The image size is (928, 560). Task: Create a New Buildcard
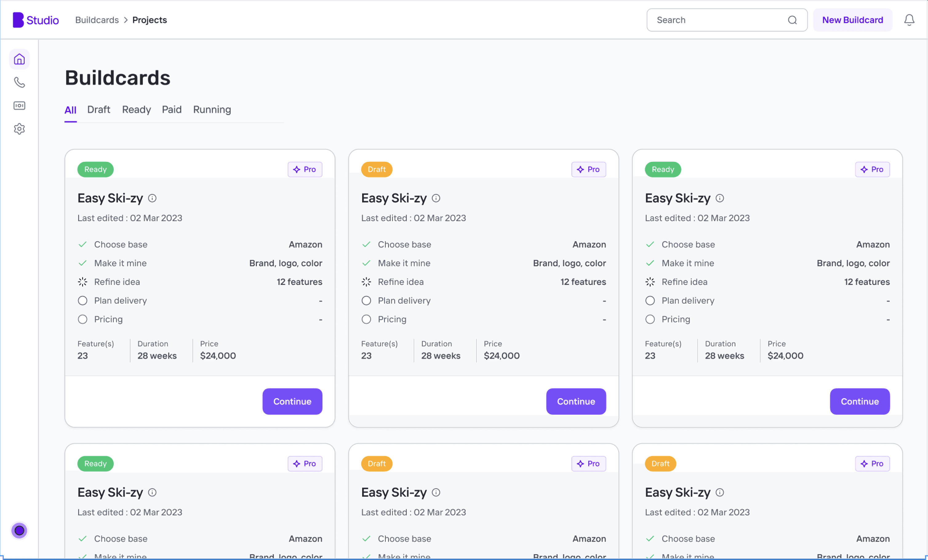[x=852, y=20]
